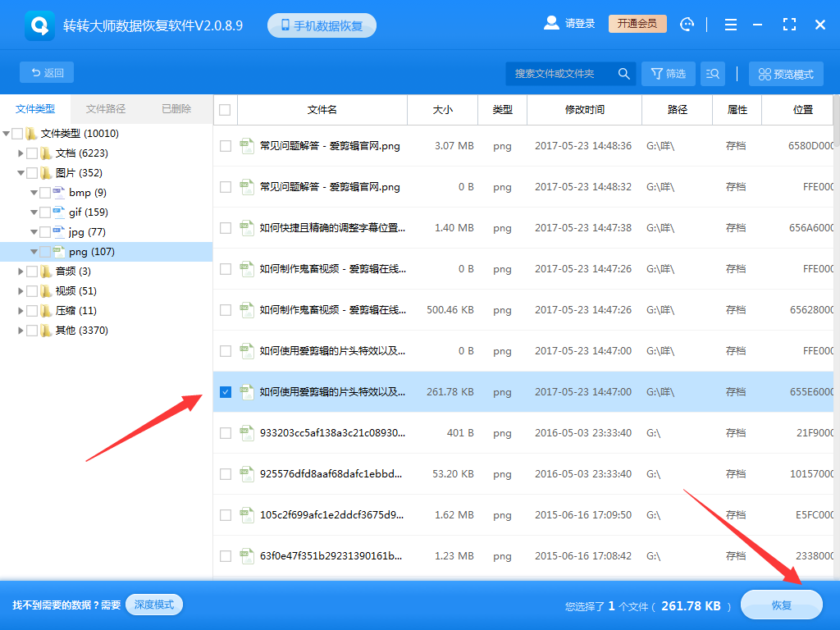Click the magnifier search icon
This screenshot has width=840, height=630.
(623, 74)
